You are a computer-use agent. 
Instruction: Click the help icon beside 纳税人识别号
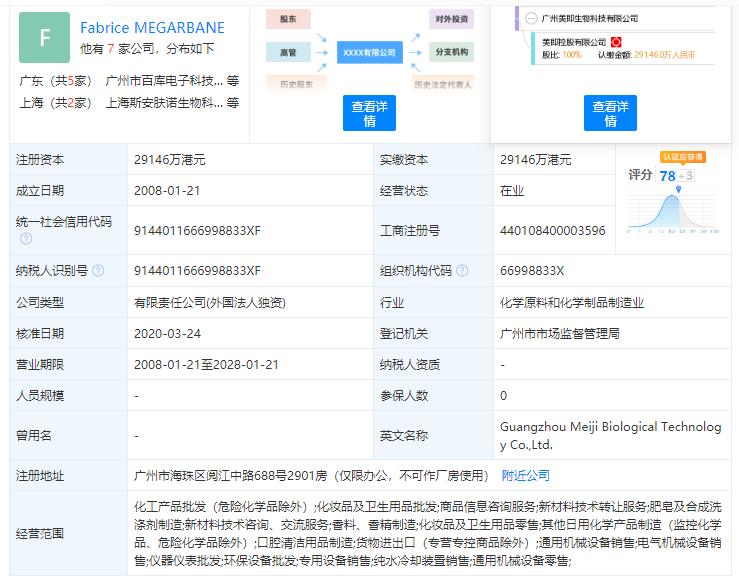tap(98, 271)
